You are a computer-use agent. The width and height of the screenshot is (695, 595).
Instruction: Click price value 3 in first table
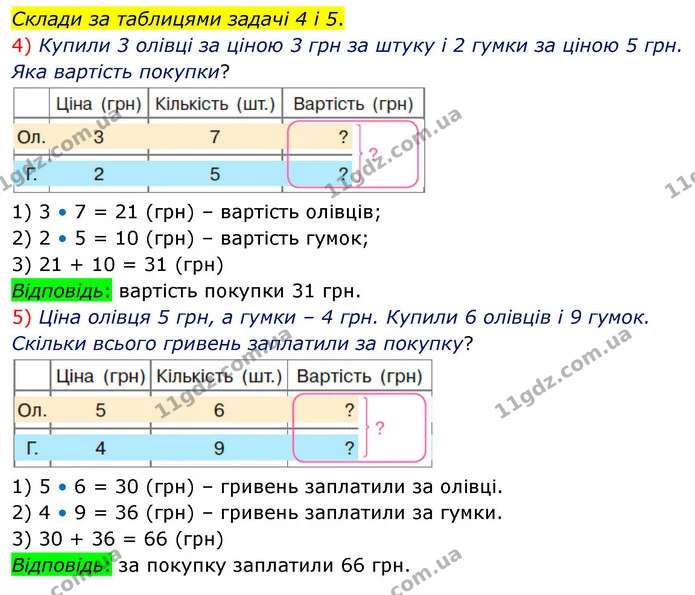pyautogui.click(x=98, y=137)
